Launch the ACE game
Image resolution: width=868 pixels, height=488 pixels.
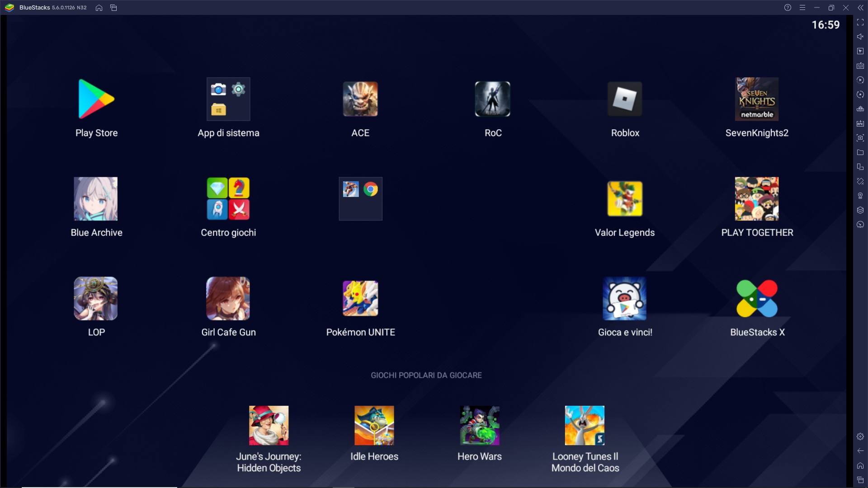coord(360,99)
